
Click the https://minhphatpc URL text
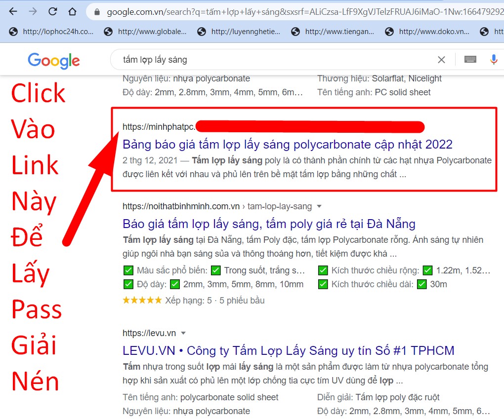tap(159, 127)
